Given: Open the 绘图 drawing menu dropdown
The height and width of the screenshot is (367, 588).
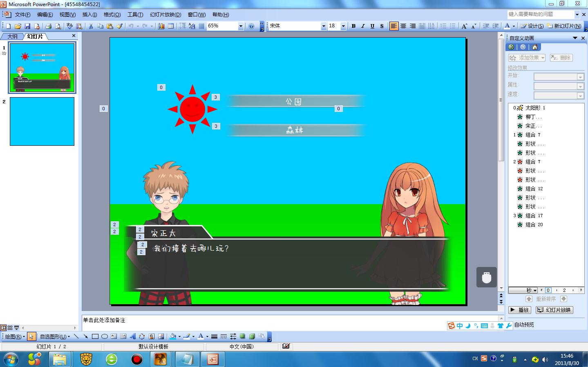Looking at the screenshot, I should point(15,337).
